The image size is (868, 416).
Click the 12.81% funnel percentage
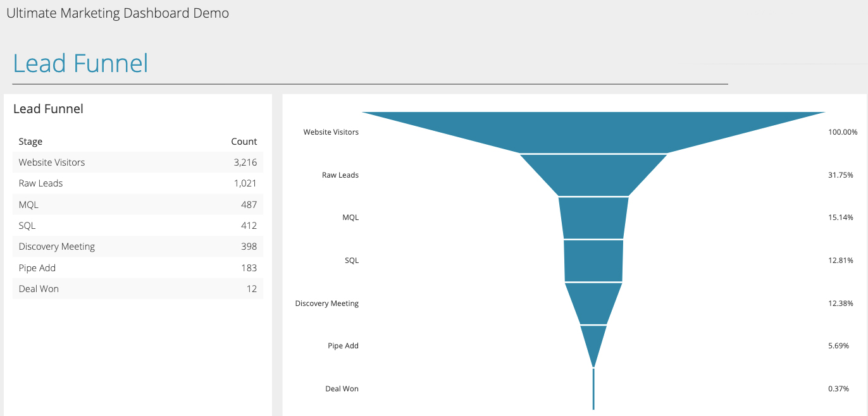pos(841,260)
